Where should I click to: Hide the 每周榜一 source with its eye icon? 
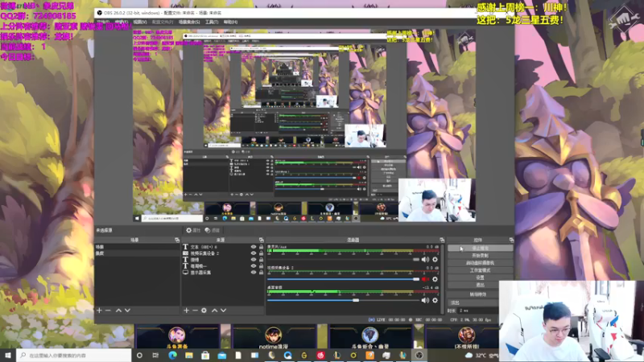(254, 266)
